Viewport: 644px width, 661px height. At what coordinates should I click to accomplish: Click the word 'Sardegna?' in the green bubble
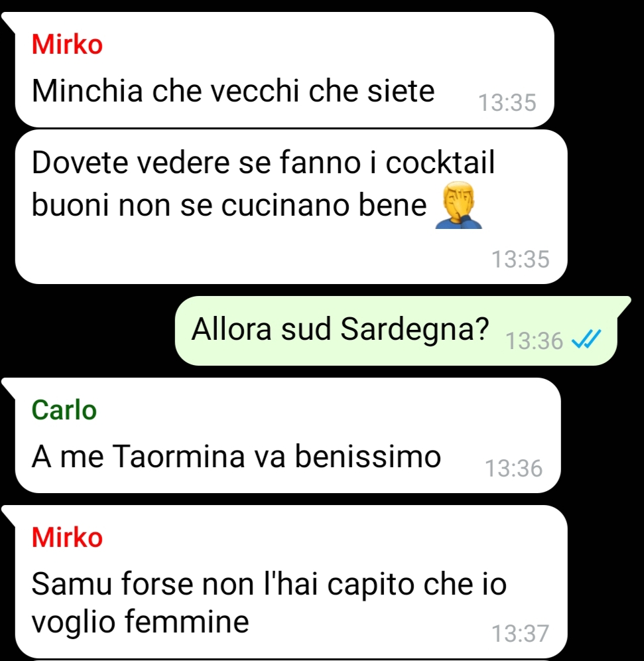pos(415,329)
